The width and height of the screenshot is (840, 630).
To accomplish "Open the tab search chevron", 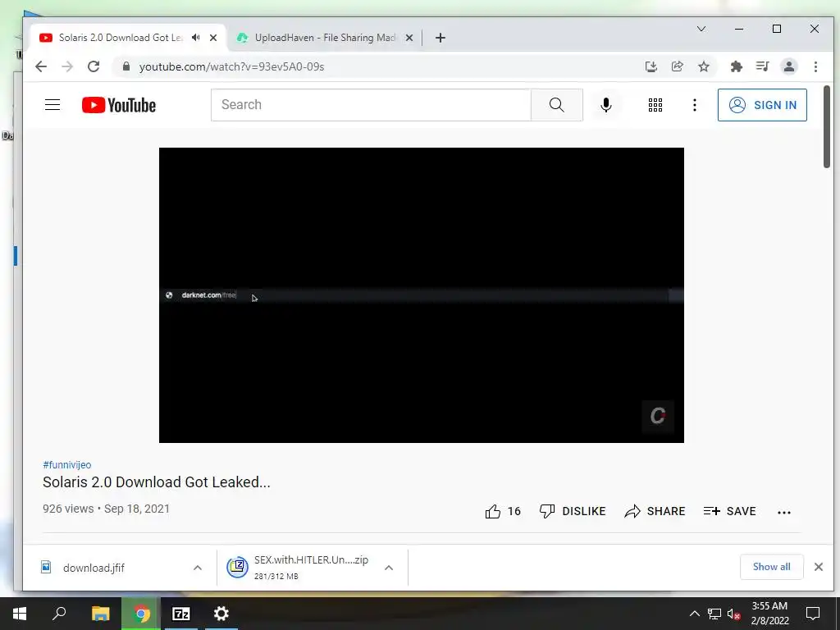I will coord(701,29).
